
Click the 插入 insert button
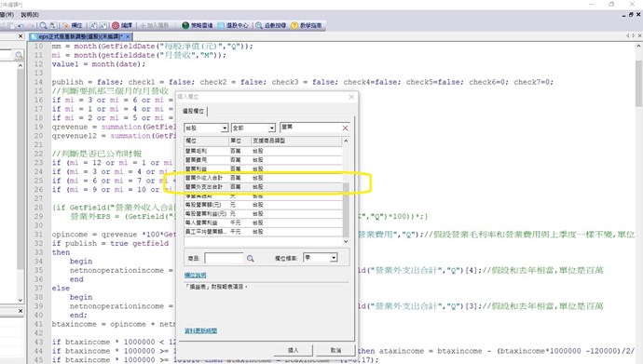point(293,350)
